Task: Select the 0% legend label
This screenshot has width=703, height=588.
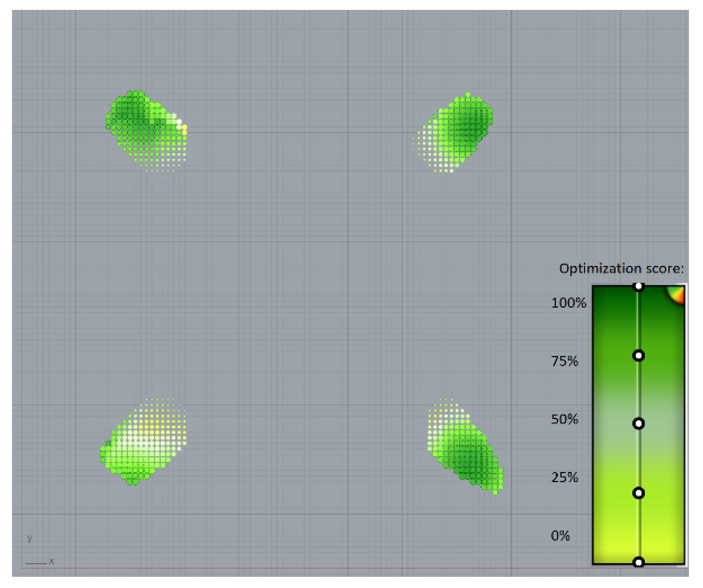Action: click(x=560, y=536)
